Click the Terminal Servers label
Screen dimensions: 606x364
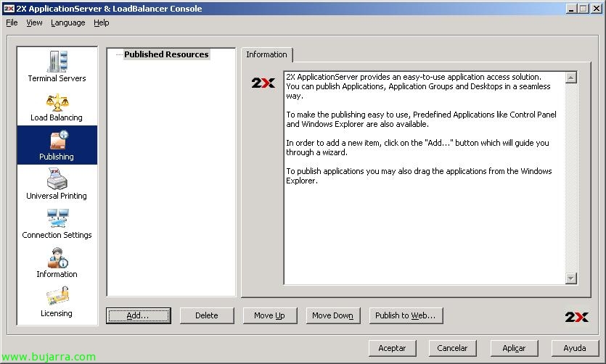(57, 78)
